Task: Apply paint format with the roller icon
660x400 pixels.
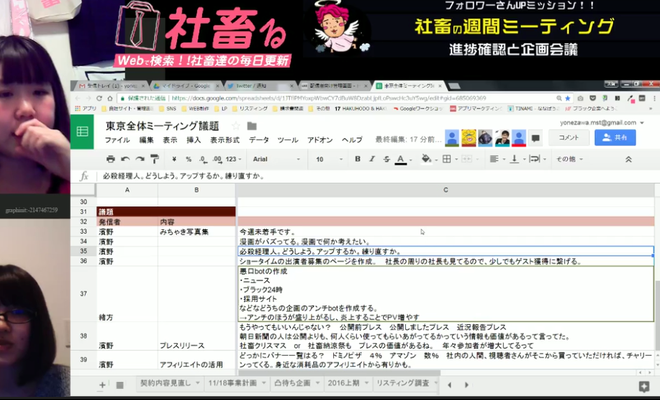Action: (x=156, y=158)
